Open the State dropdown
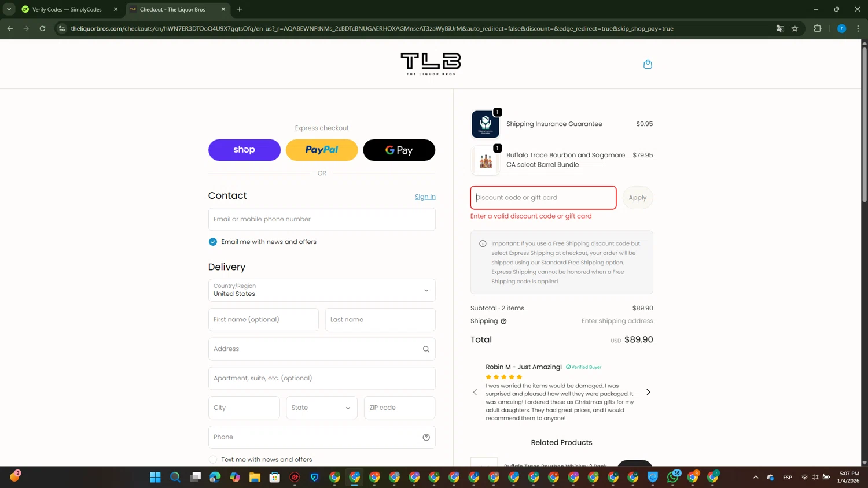 322,408
